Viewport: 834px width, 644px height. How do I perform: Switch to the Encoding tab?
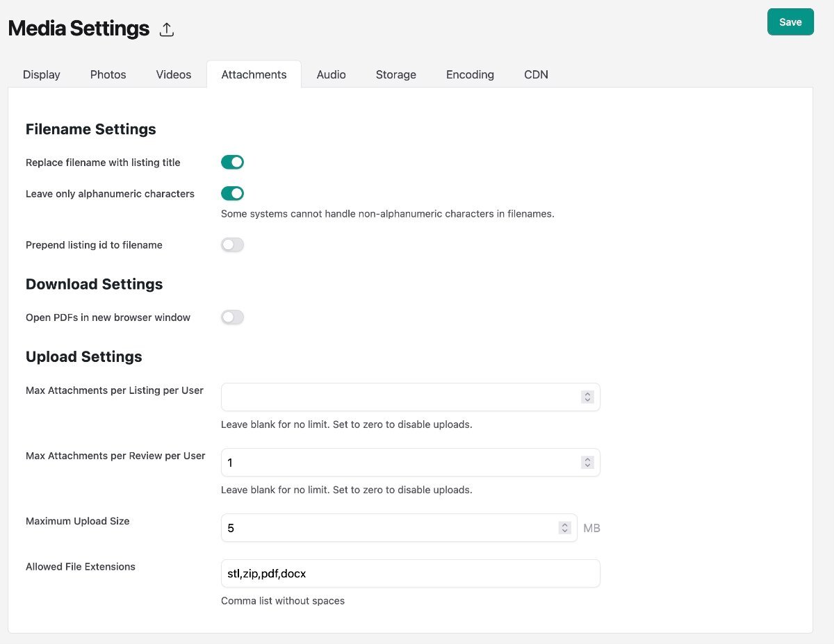470,74
